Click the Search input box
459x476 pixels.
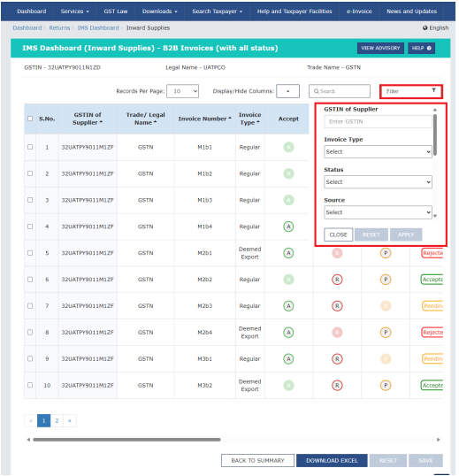point(340,91)
